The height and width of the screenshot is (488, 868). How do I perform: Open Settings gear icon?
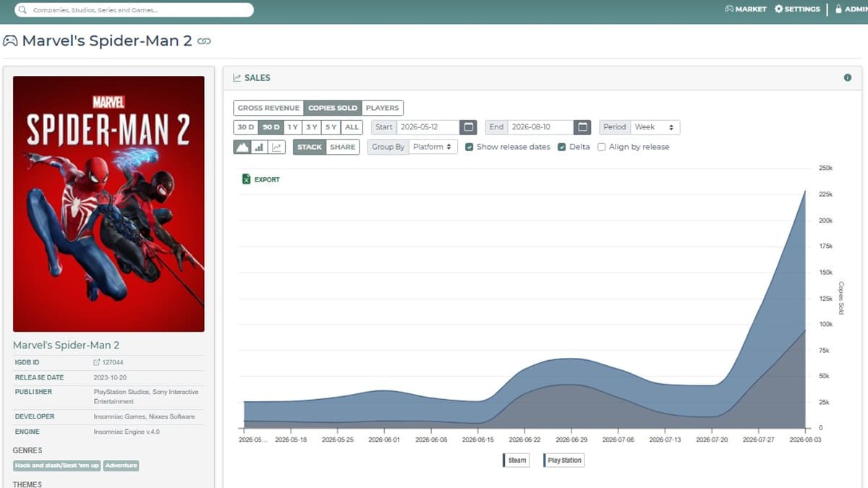coord(779,9)
